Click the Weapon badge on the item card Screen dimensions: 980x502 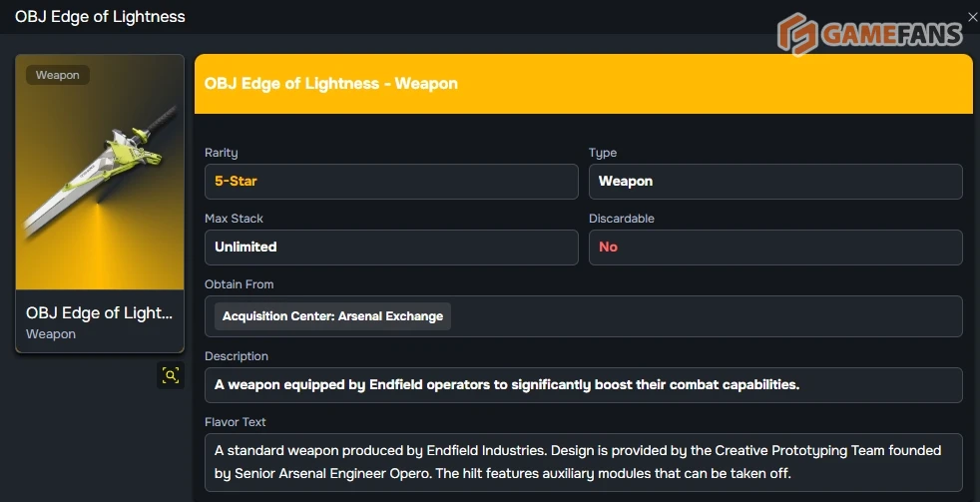point(58,75)
